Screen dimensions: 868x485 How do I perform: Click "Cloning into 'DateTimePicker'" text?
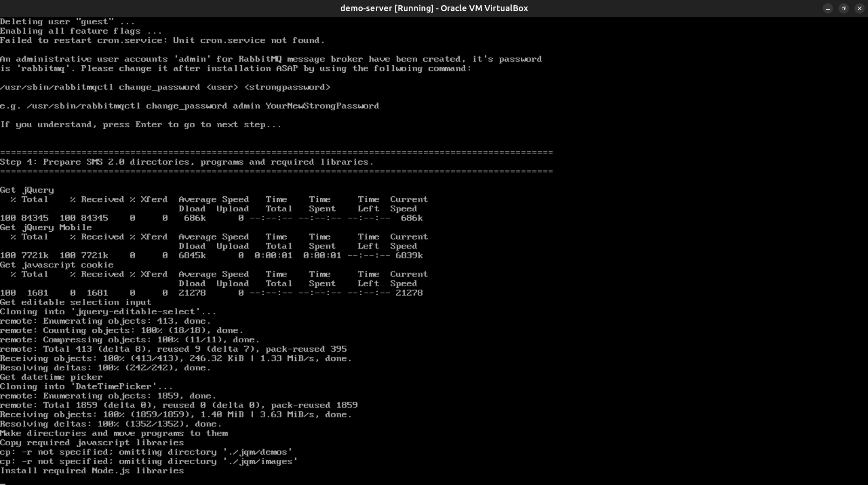[x=86, y=387]
